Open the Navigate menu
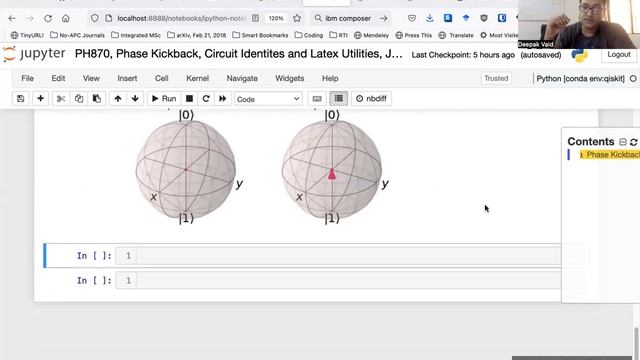The height and width of the screenshot is (360, 640). tap(242, 78)
